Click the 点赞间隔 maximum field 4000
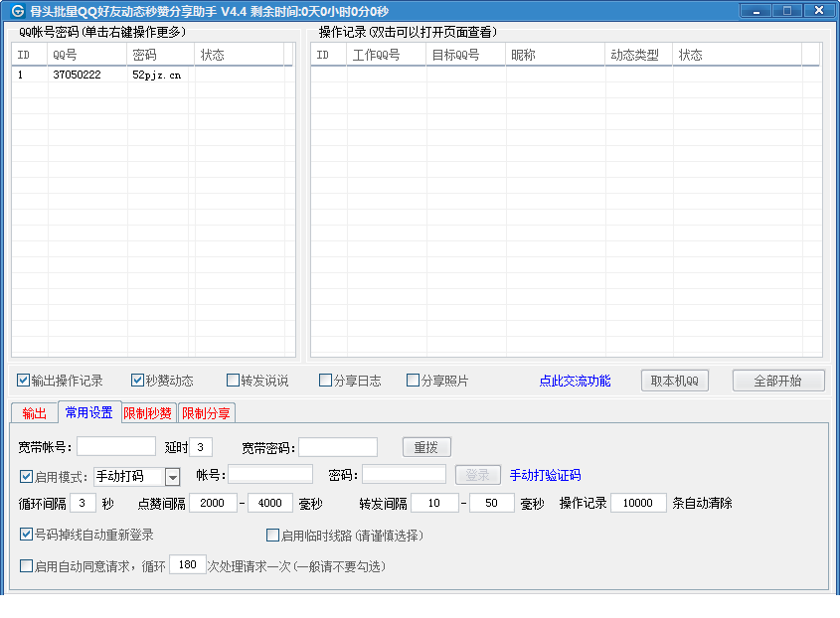 (270, 503)
